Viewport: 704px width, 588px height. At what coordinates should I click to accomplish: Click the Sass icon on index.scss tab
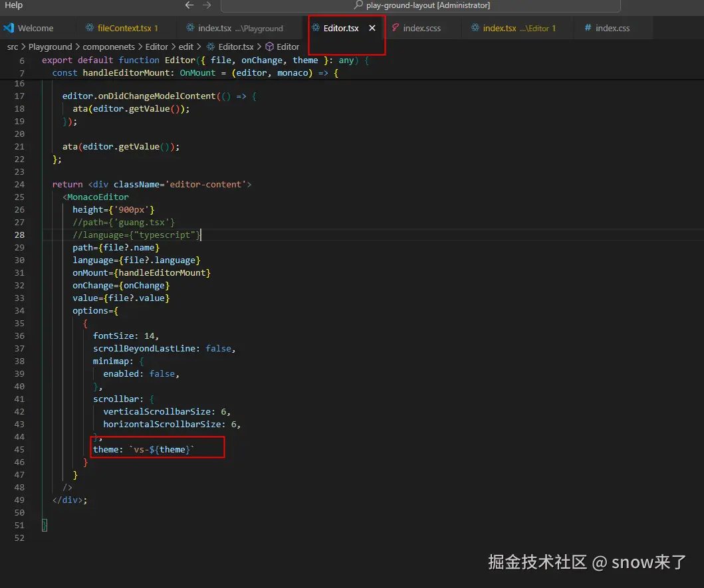click(x=395, y=28)
